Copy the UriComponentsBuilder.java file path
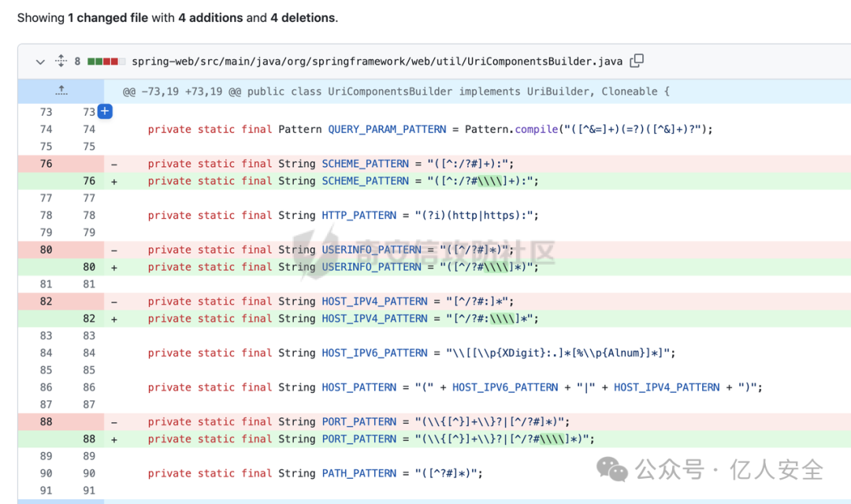 tap(637, 61)
